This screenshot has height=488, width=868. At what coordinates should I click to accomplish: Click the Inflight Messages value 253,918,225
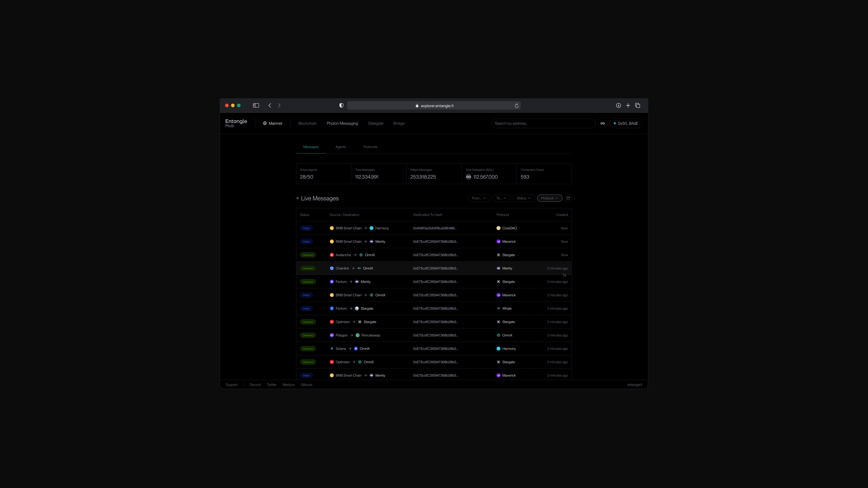pyautogui.click(x=423, y=177)
